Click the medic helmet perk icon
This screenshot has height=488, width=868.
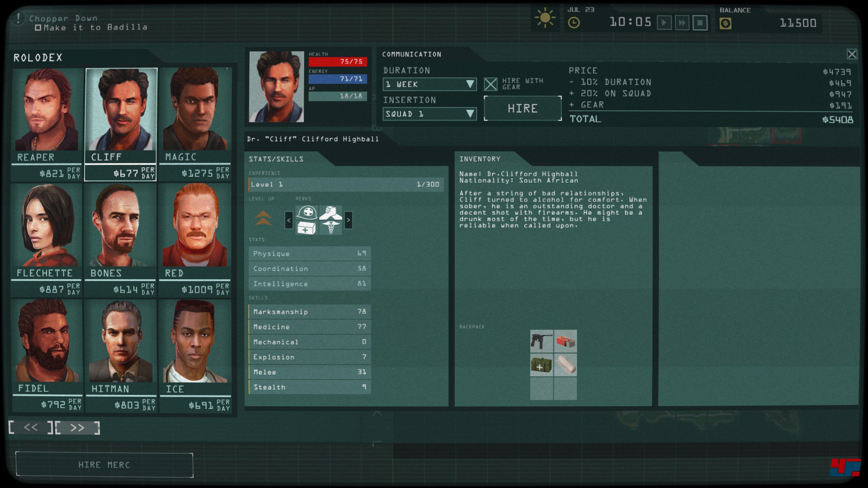[x=307, y=212]
